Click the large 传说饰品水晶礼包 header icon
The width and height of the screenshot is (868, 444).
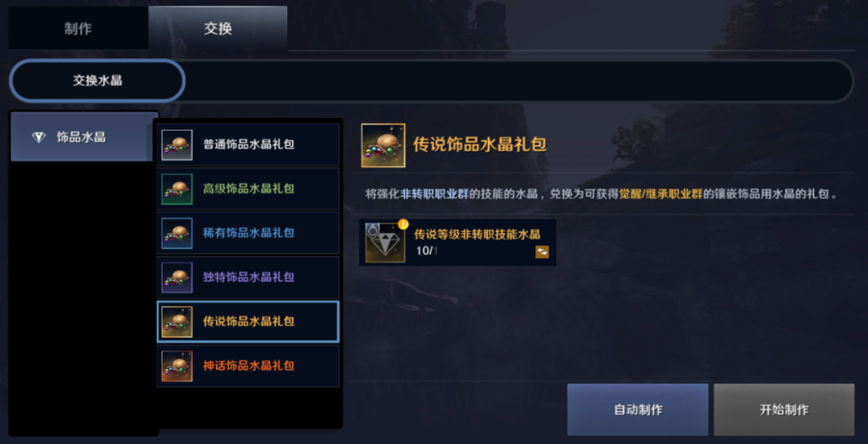click(383, 145)
